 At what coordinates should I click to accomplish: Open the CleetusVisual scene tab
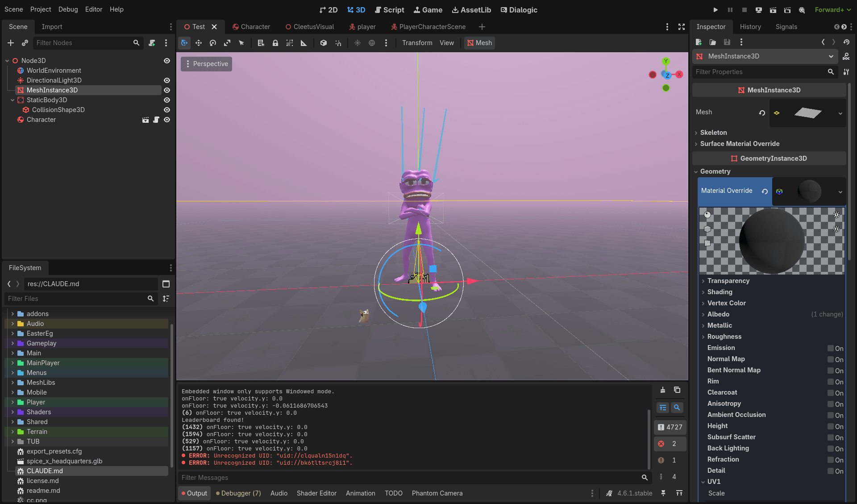[309, 27]
